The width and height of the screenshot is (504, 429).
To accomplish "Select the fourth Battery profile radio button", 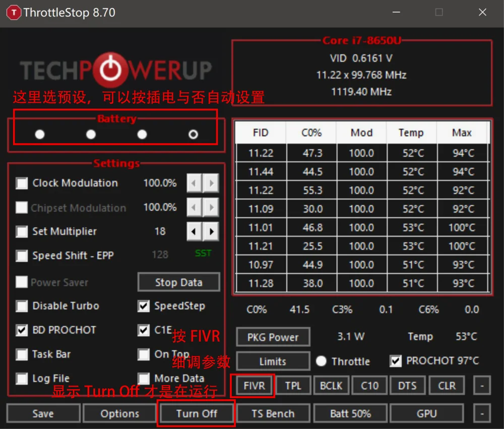I will tap(193, 134).
